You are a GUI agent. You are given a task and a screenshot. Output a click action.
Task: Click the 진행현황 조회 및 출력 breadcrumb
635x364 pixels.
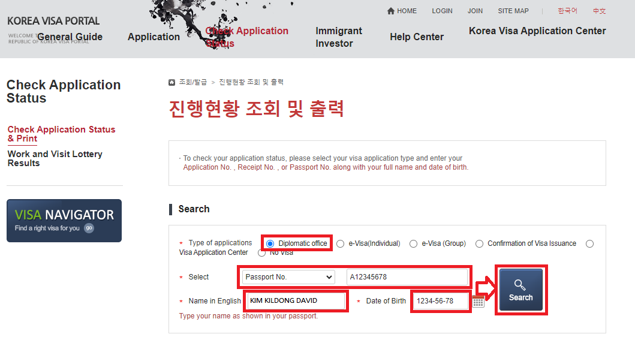251,82
